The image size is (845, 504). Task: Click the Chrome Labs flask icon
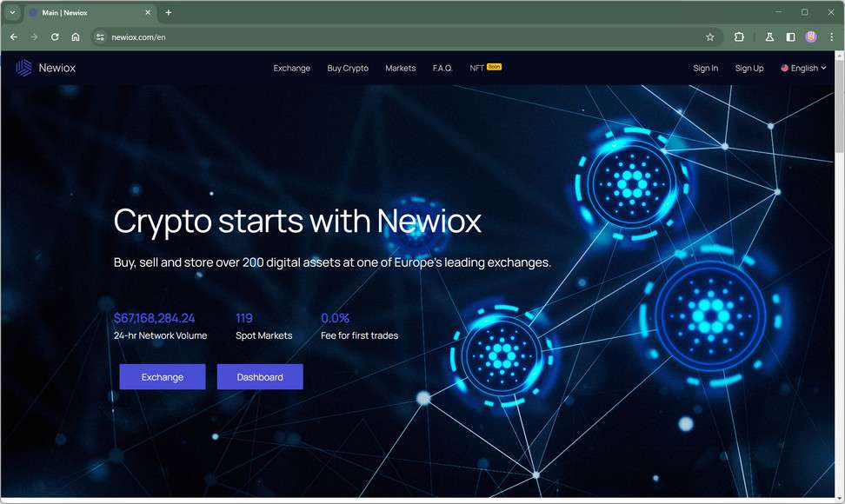point(769,37)
